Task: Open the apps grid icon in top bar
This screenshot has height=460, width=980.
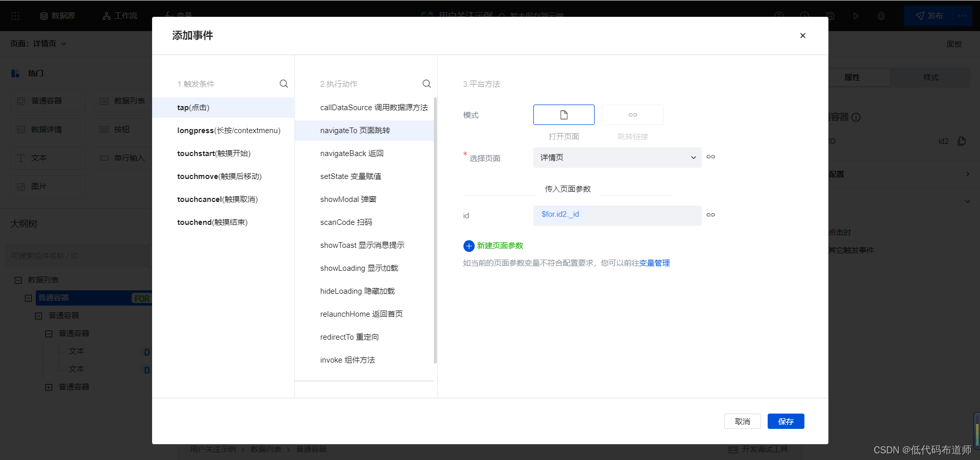Action: 15,16
